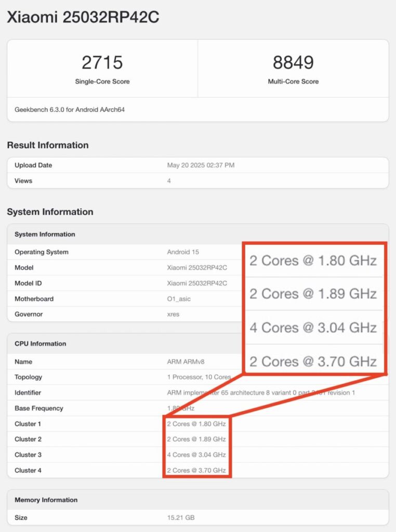The width and height of the screenshot is (396, 532).
Task: Select the ARM ARMv8 value
Action: 186,362
